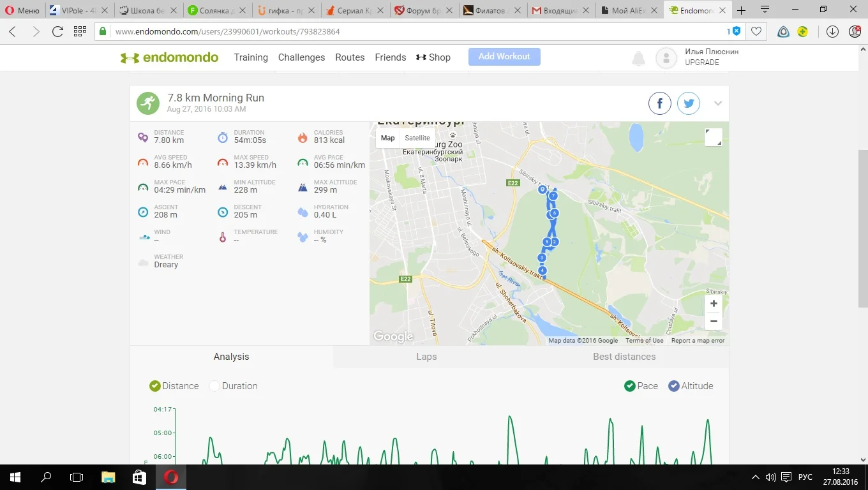Switch to the Филатов browser tab
Image resolution: width=868 pixels, height=490 pixels.
click(491, 10)
